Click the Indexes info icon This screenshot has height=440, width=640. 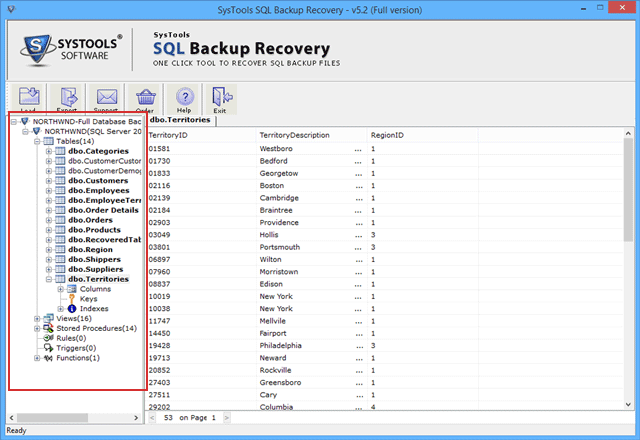[72, 309]
